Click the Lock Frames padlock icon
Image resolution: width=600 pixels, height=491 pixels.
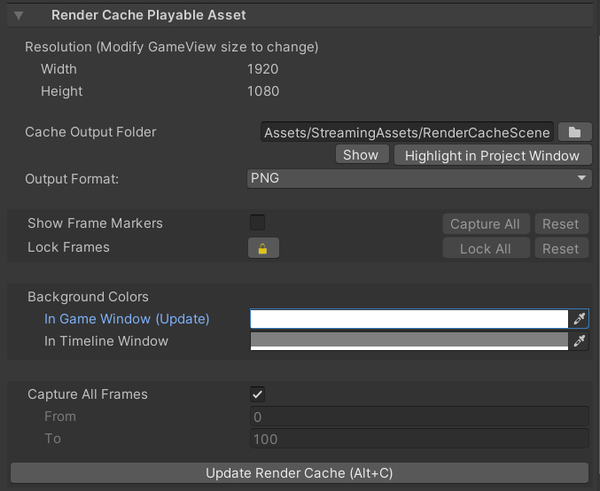263,248
